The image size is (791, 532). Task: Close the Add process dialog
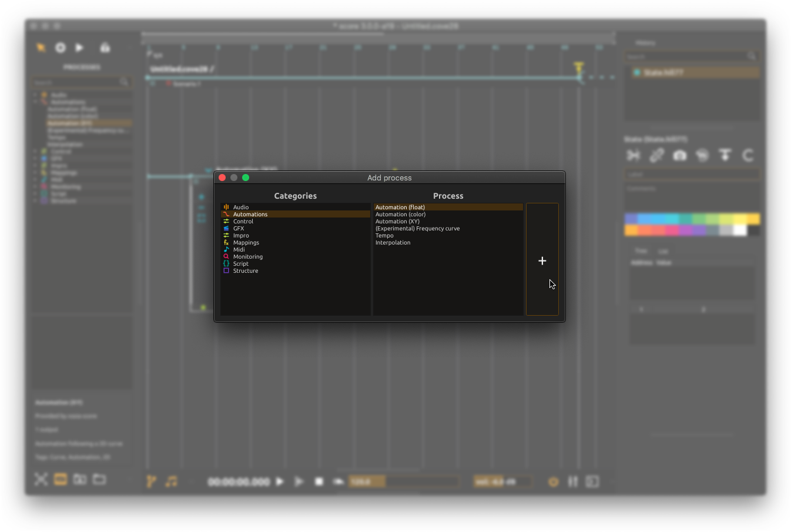coord(222,178)
